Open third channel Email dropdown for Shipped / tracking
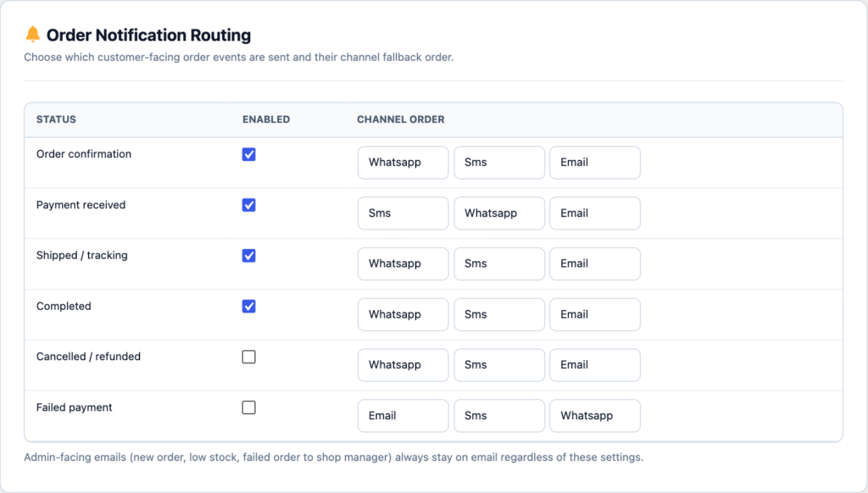The height and width of the screenshot is (493, 868). 595,264
